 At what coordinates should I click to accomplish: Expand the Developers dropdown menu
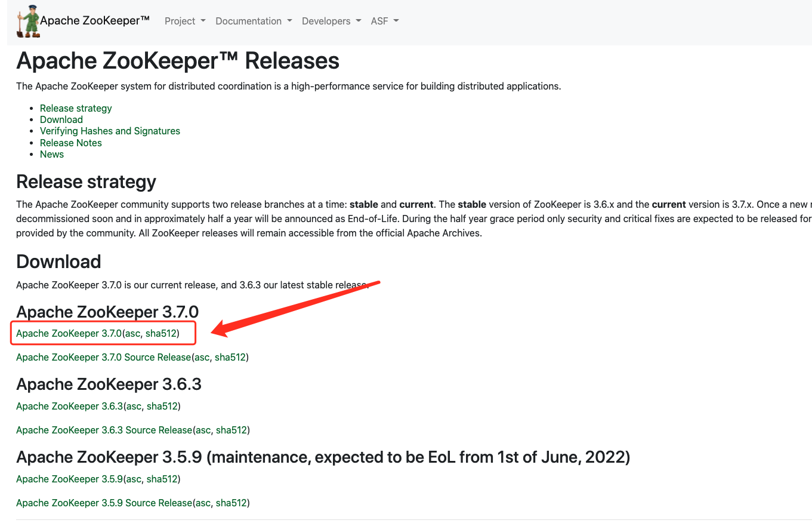(331, 21)
